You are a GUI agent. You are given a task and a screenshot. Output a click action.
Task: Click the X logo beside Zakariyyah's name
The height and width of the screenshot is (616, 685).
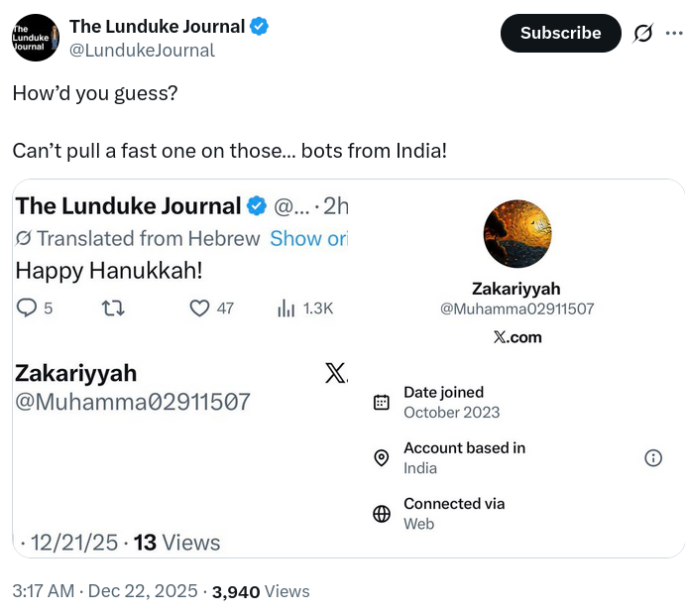tap(335, 373)
